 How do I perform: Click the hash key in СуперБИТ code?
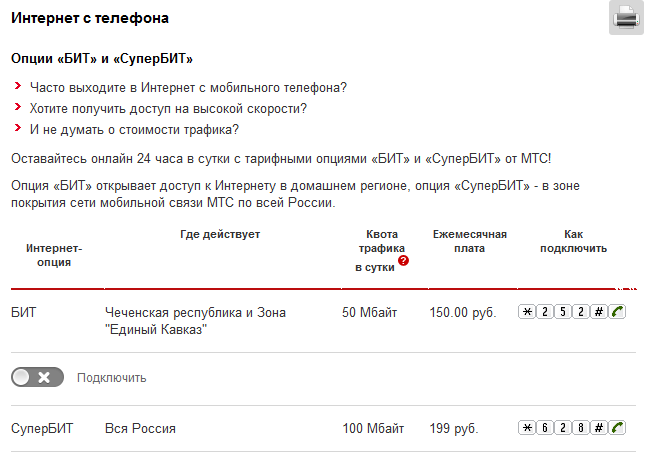599,428
